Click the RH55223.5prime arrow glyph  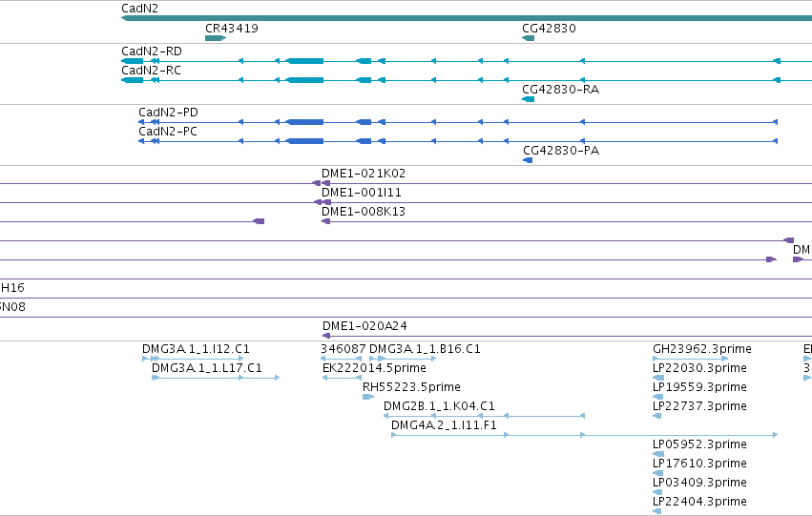[368, 397]
